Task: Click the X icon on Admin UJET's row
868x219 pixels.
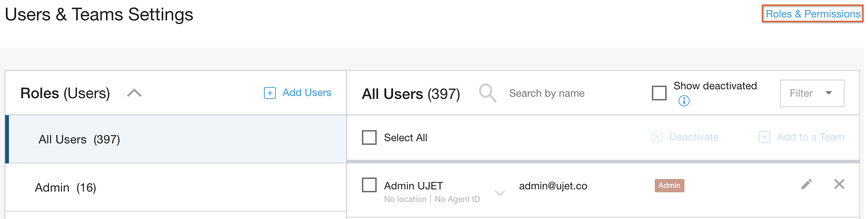Action: pyautogui.click(x=839, y=185)
